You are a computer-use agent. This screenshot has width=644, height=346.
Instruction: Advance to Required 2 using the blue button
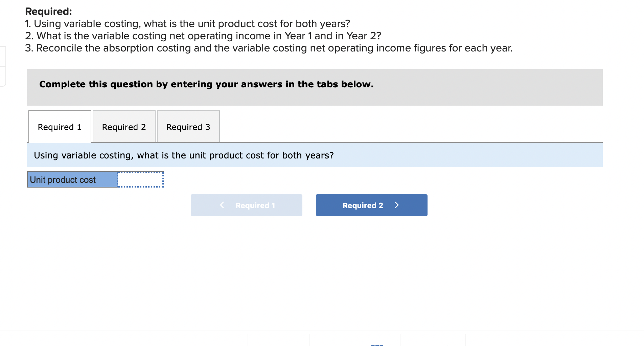pyautogui.click(x=371, y=205)
